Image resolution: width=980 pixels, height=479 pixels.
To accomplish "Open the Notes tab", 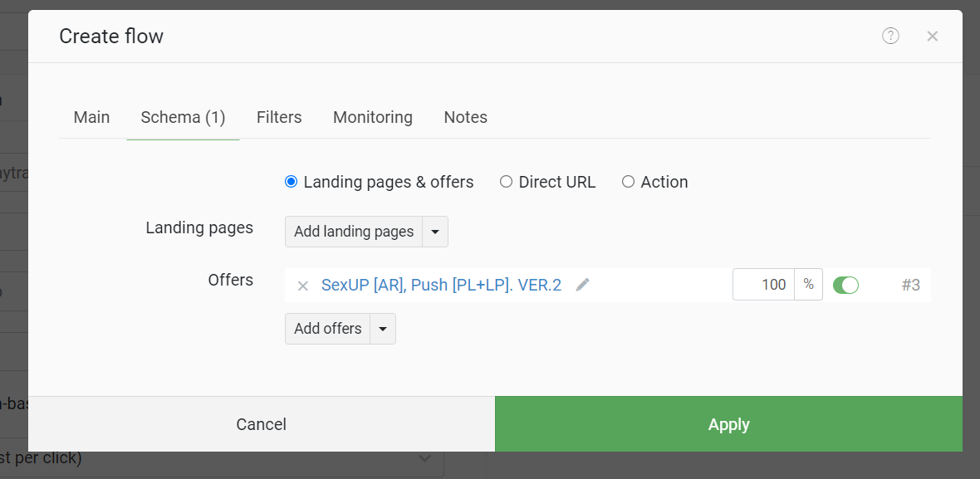I will 466,117.
